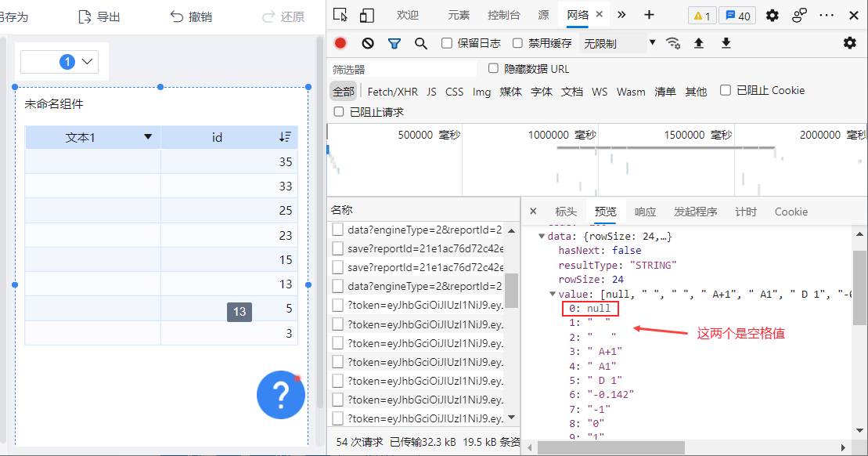The image size is (868, 456).
Task: Click the request list scroll-down arrow
Action: (x=512, y=417)
